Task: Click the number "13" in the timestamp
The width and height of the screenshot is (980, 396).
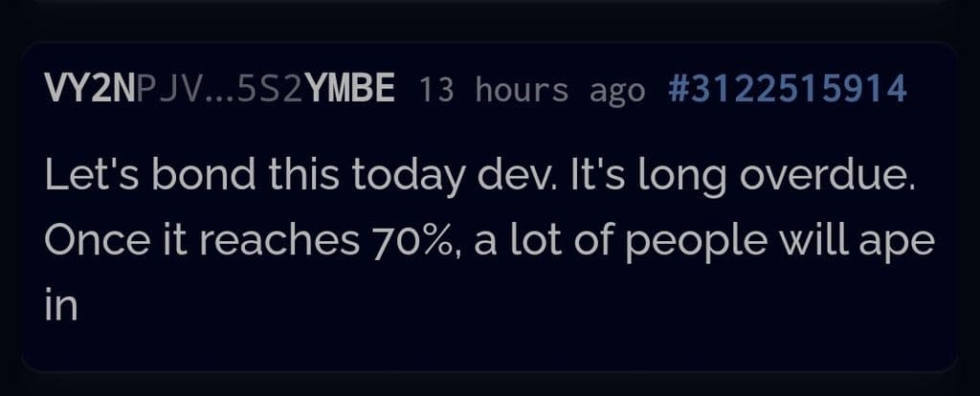Action: tap(435, 90)
